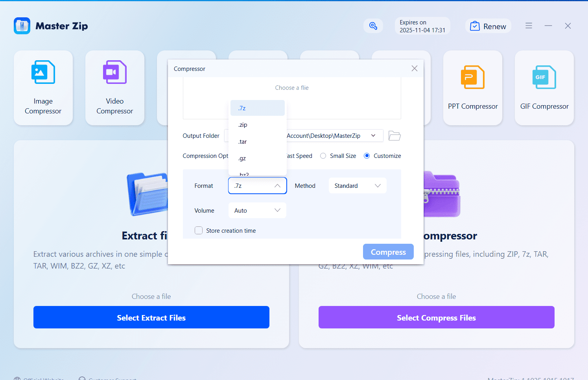Click the Renew button
This screenshot has height=380, width=588.
[x=488, y=26]
